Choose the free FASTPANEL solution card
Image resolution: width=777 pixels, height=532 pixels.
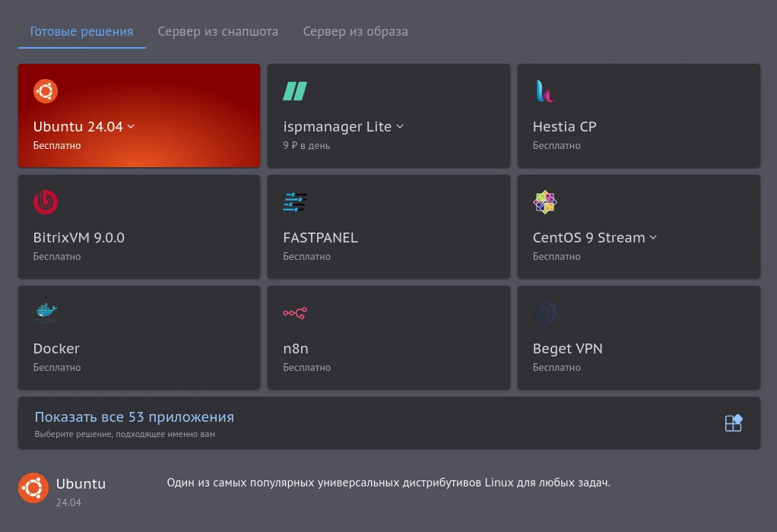[x=388, y=226]
